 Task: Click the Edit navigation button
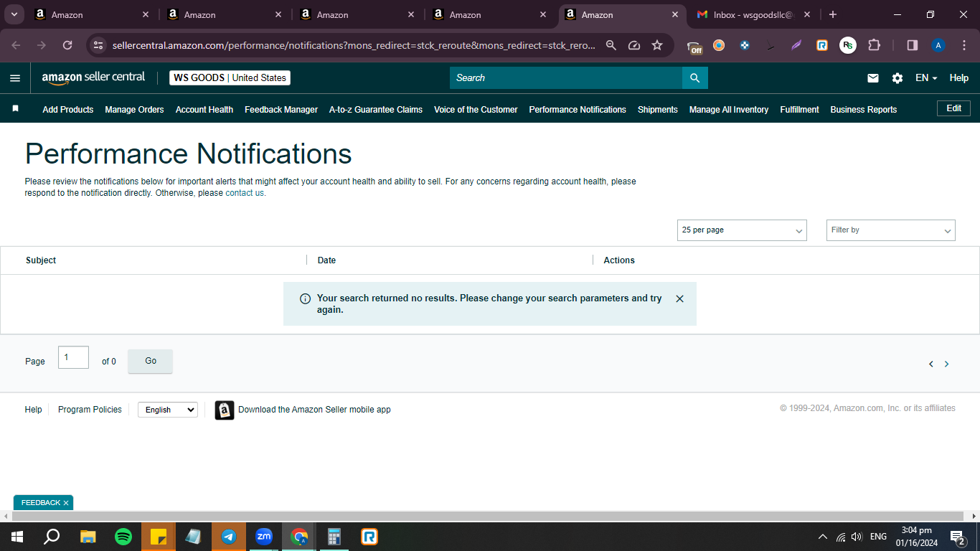point(953,108)
